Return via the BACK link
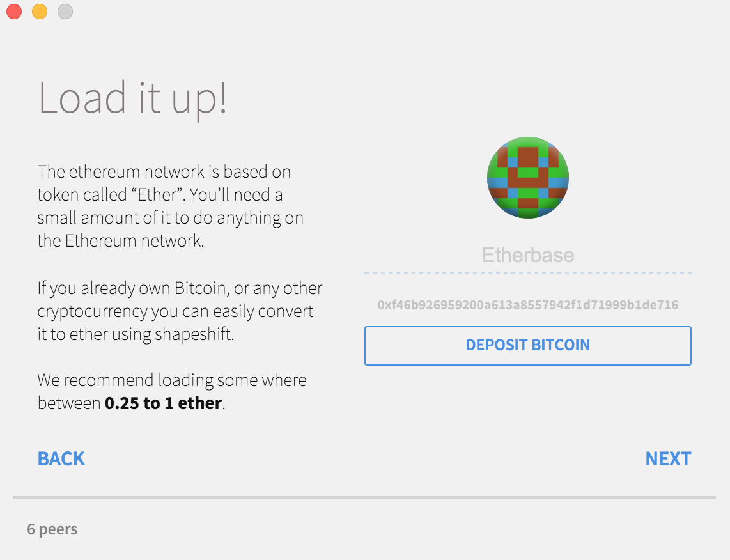The height and width of the screenshot is (560, 730). 61,459
